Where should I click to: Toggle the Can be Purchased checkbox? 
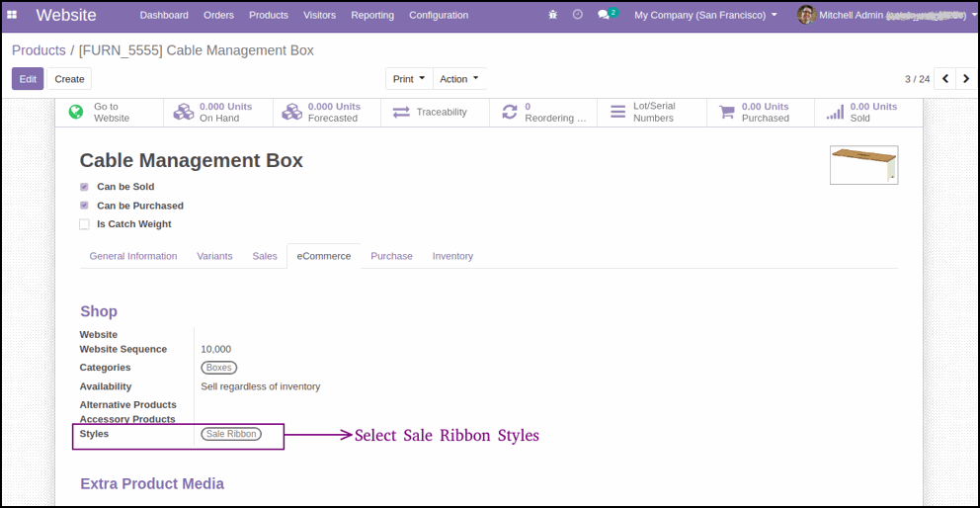pos(84,206)
